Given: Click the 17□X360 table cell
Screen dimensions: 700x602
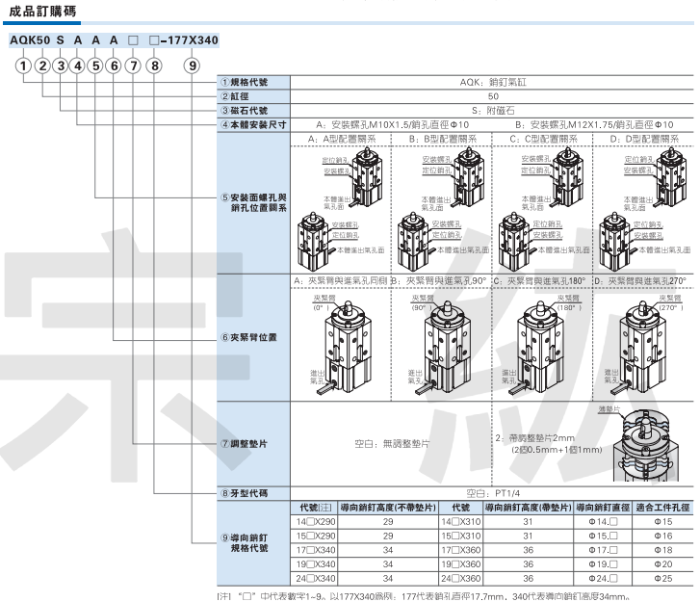Looking at the screenshot, I should pos(460,550).
